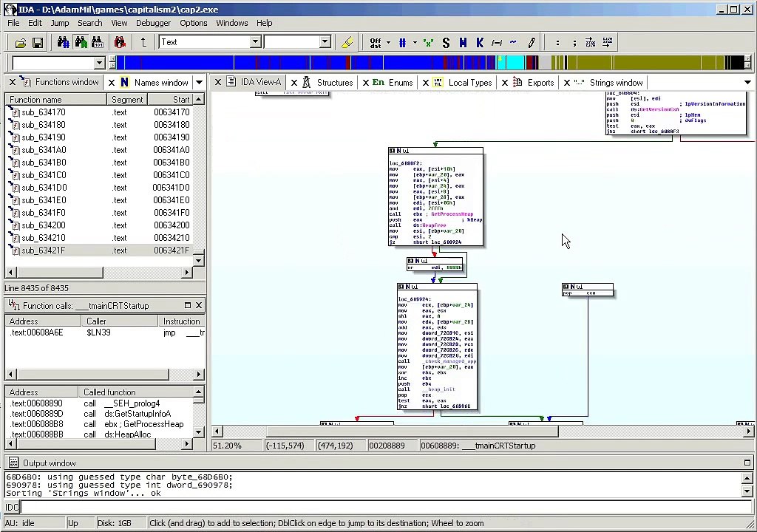
Task: Expand the tab list arrow beside Names window
Action: 200,83
